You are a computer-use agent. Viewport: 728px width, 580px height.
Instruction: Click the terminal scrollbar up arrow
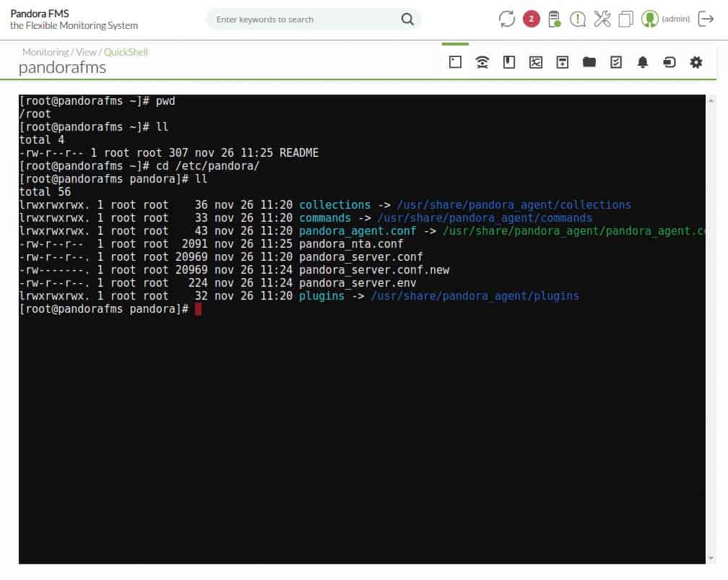point(711,101)
